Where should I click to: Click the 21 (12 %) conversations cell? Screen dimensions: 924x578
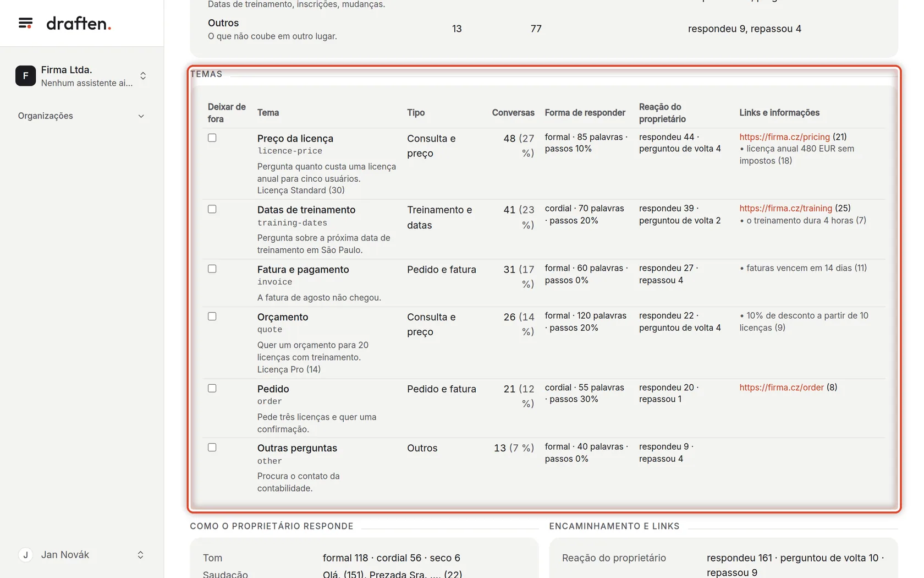[x=519, y=396]
